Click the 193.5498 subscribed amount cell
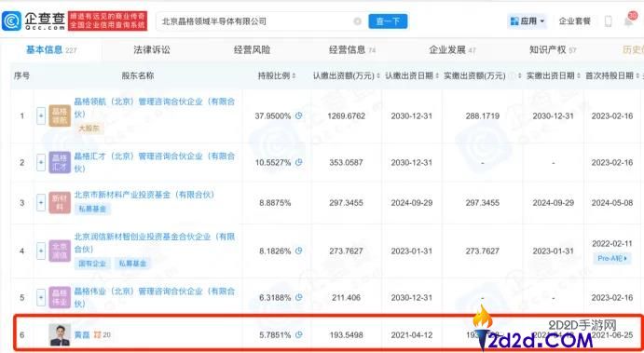Screen dimensions: 644x353 point(347,335)
